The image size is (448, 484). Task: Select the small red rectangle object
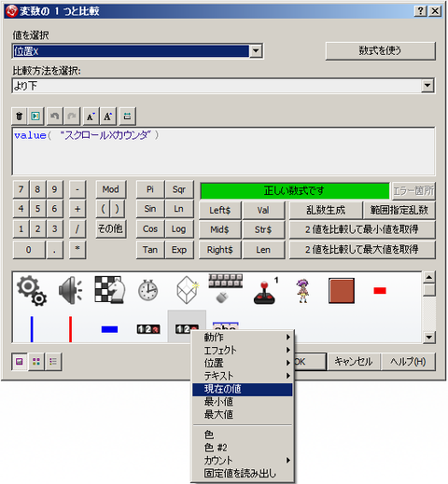click(380, 291)
